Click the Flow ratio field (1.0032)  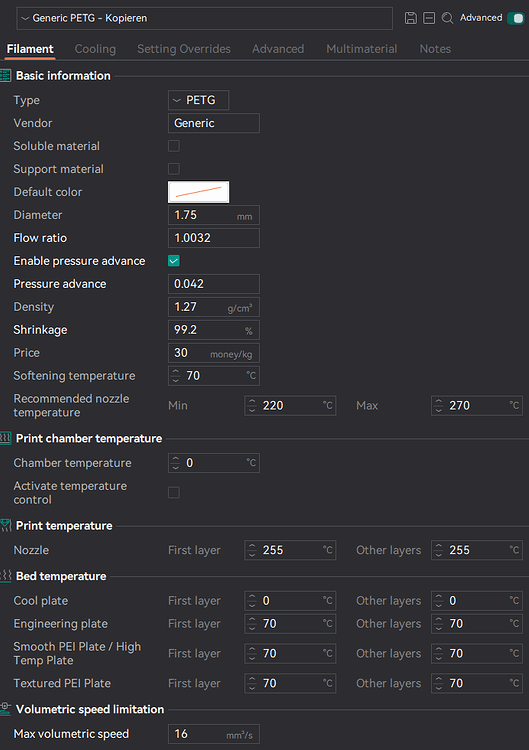pyautogui.click(x=214, y=238)
